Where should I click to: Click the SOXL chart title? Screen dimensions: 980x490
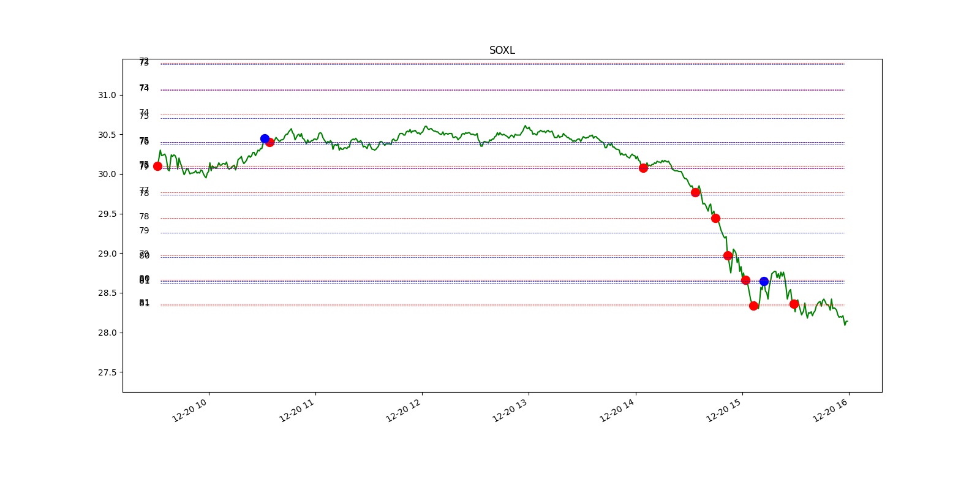[502, 50]
